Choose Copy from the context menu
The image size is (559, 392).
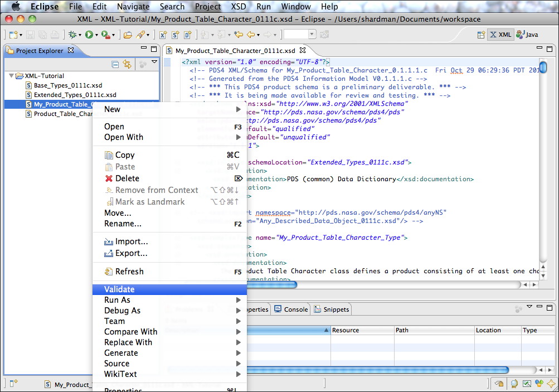169,155
